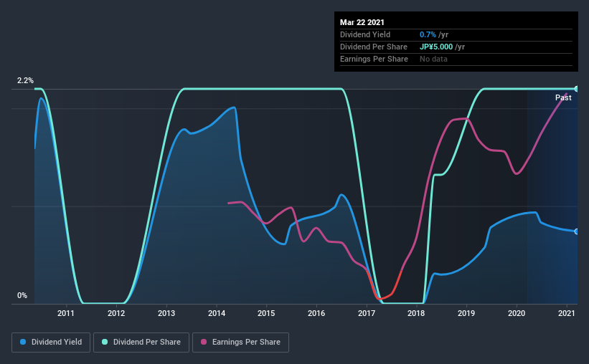This screenshot has height=364, width=589.
Task: Toggle the Dividend Yield legend button
Action: pyautogui.click(x=51, y=343)
